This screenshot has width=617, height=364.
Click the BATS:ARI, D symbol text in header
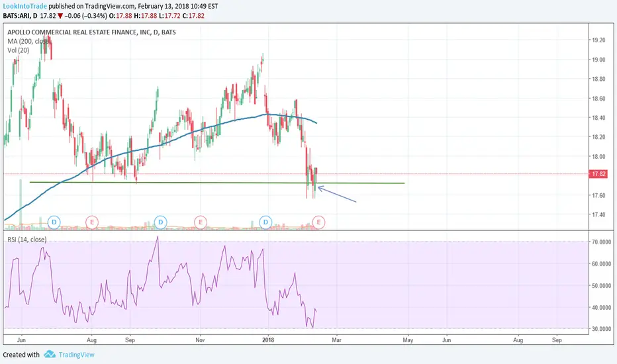pyautogui.click(x=20, y=16)
